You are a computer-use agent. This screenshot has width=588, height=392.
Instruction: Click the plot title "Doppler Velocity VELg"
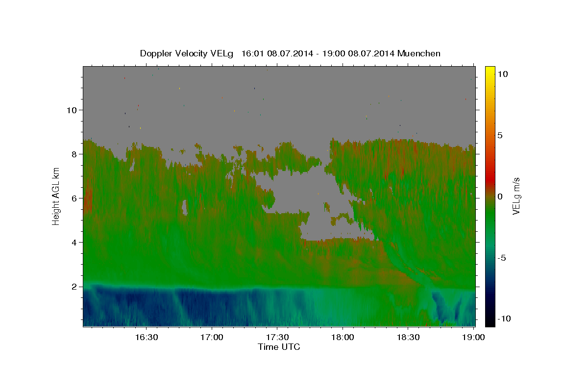click(x=187, y=53)
